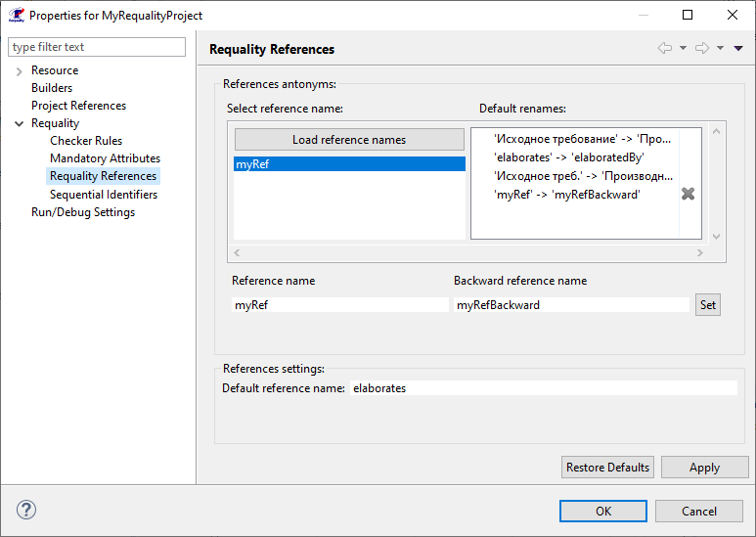Collapse the Requality tree node
This screenshot has width=756, height=537.
(20, 124)
